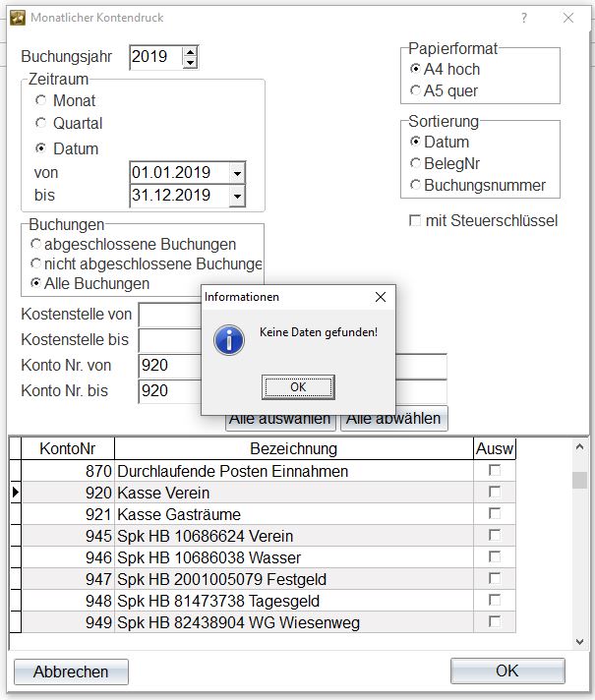Viewport: 595px width, 700px height.
Task: Check the Ausw box for 870 Durchlaufende Posten
Action: pos(495,471)
